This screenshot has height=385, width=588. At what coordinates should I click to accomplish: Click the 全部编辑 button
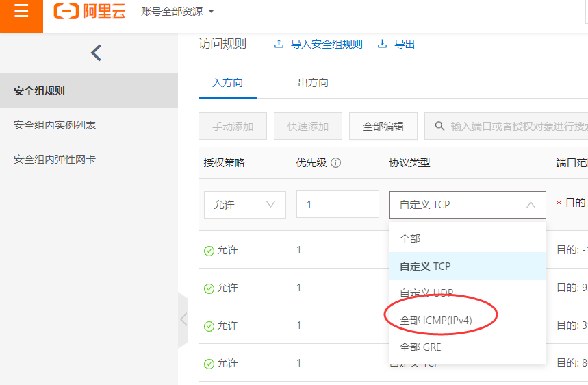click(x=383, y=127)
